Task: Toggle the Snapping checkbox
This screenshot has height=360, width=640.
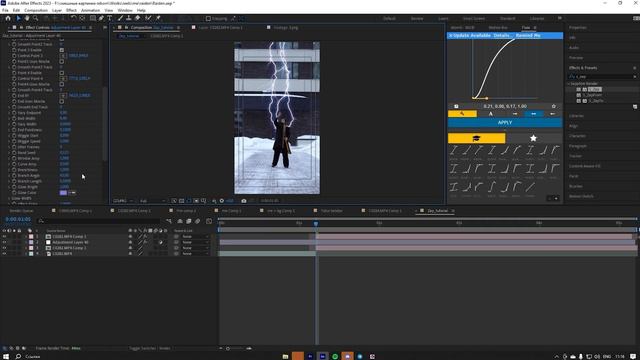Action: click(208, 18)
